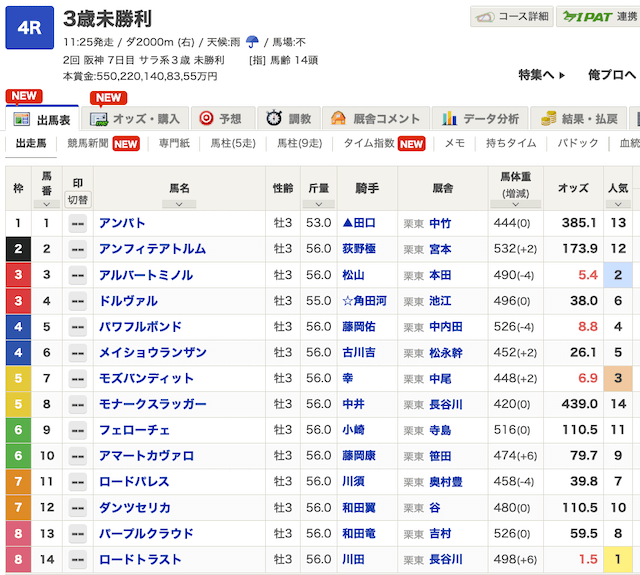Open horse page アルバートミノル
The image size is (640, 575).
point(146,275)
